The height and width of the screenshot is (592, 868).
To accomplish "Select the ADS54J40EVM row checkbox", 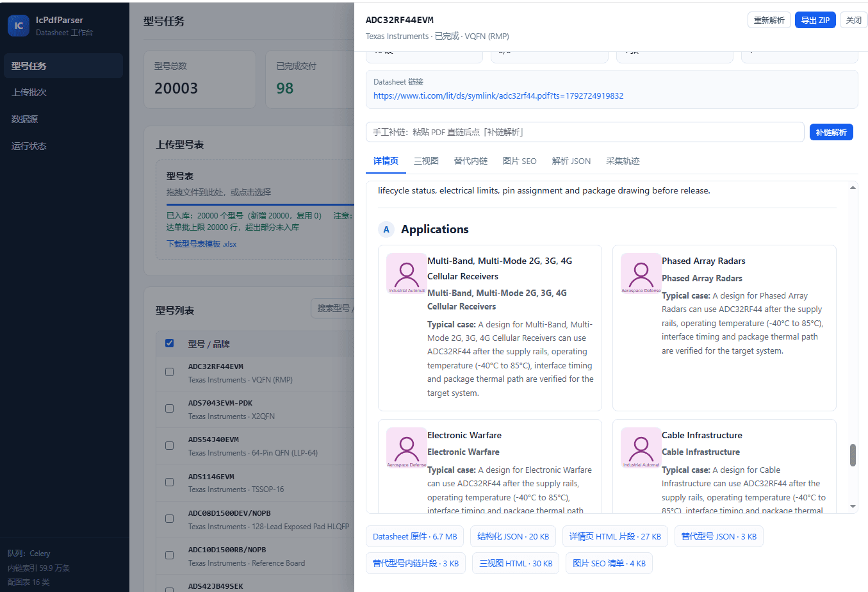I will pyautogui.click(x=170, y=445).
